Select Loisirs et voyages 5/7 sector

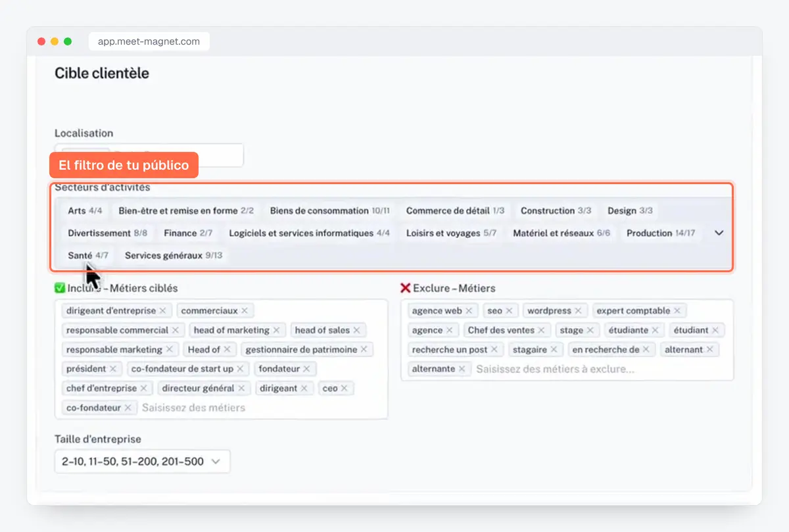coord(451,233)
